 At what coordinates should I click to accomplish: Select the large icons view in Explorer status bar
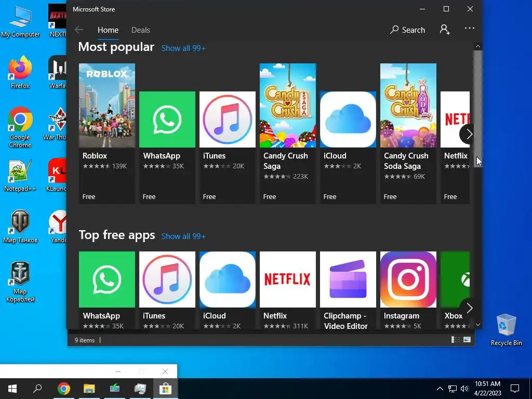point(467,340)
